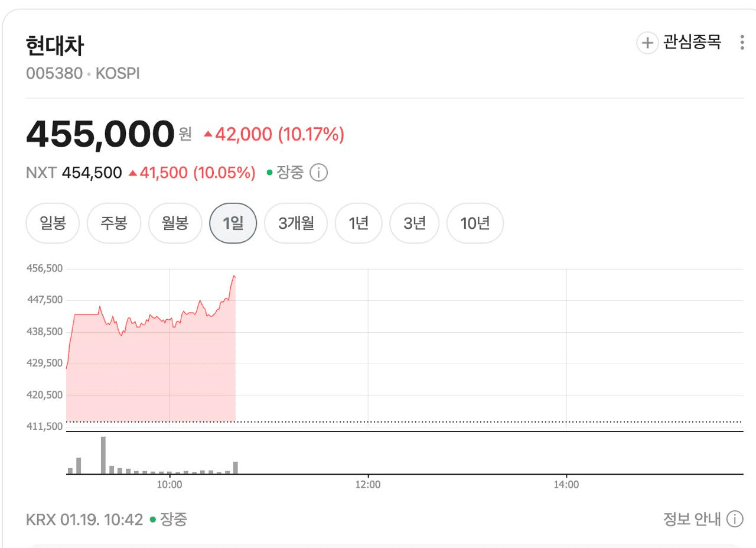The height and width of the screenshot is (548, 756).
Task: Click the tallest volume bar
Action: click(x=103, y=455)
